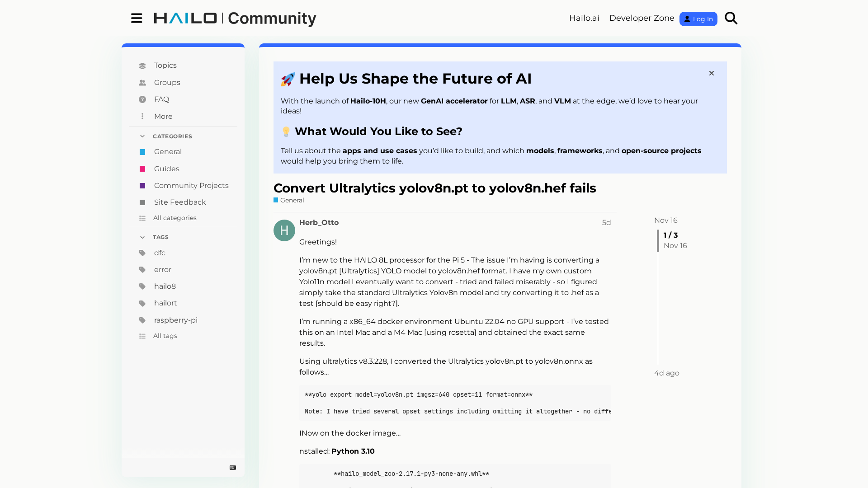Image resolution: width=868 pixels, height=488 pixels.
Task: Click the keyboard shortcuts icon
Action: point(233,468)
